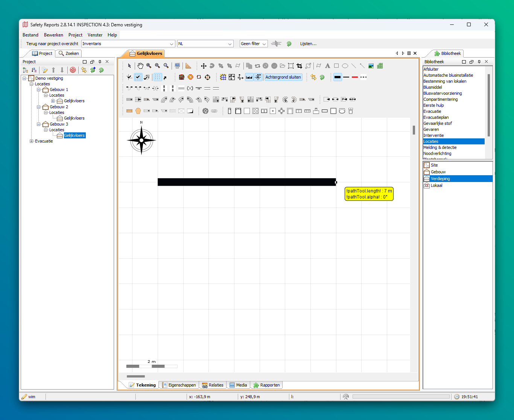The image size is (514, 420).
Task: Select the text tool letter A
Action: (x=327, y=66)
